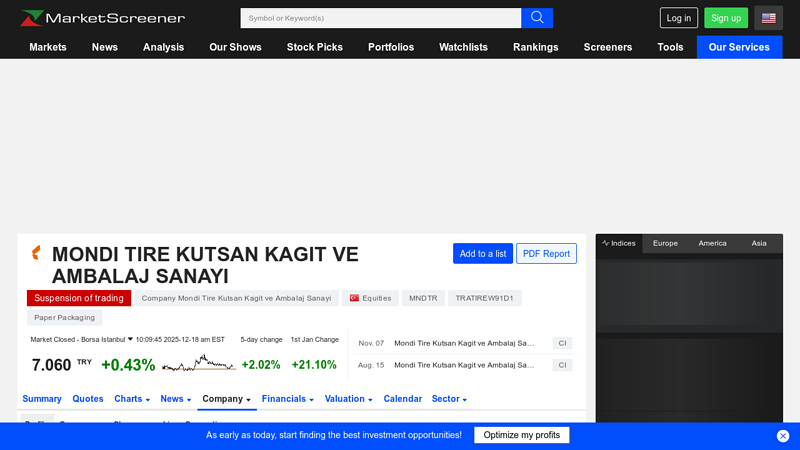Click the Paper Packaging sector tag
This screenshot has width=800, height=450.
click(64, 317)
